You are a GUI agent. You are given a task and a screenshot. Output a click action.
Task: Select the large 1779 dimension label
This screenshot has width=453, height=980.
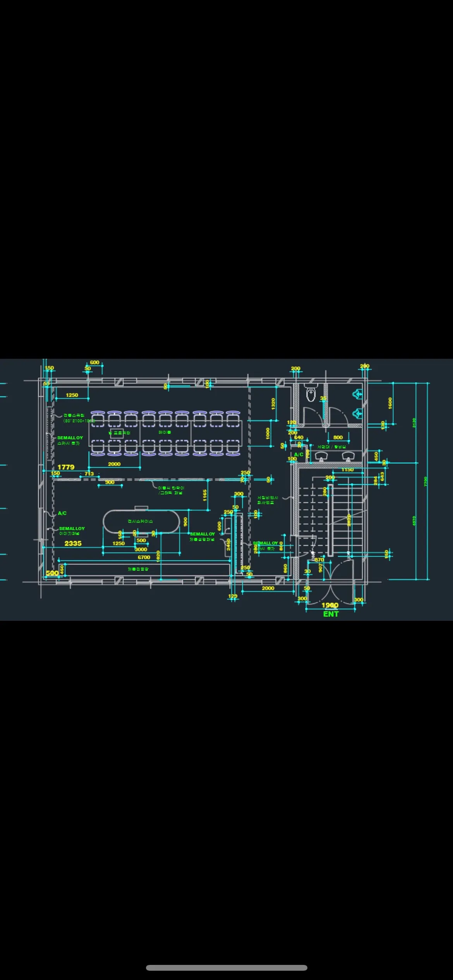click(66, 467)
